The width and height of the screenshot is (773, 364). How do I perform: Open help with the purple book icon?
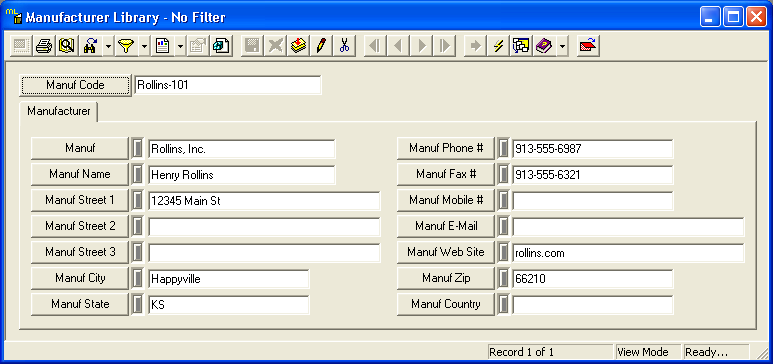[544, 46]
